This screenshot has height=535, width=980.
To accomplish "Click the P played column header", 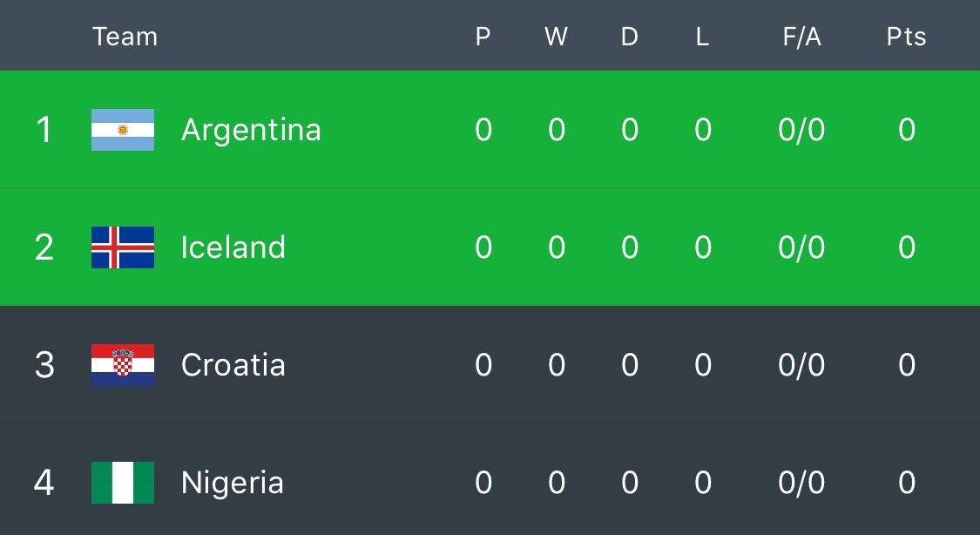I will click(x=483, y=37).
